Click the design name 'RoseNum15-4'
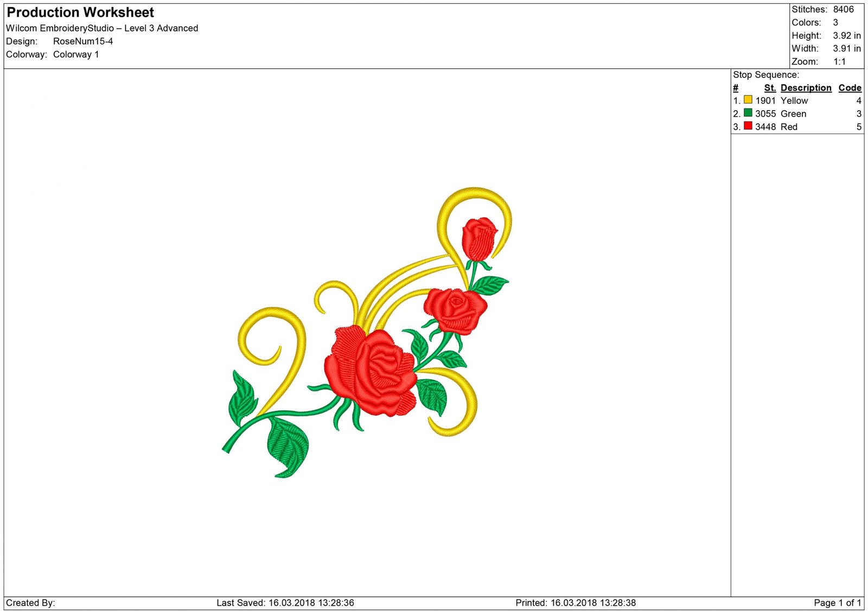The image size is (868, 611). 83,41
